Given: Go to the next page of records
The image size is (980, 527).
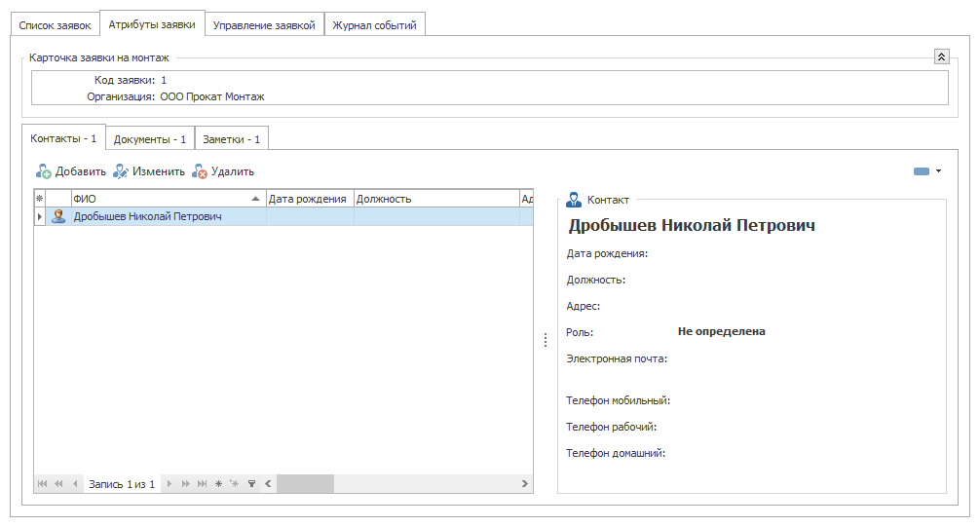Looking at the screenshot, I should coord(186,483).
